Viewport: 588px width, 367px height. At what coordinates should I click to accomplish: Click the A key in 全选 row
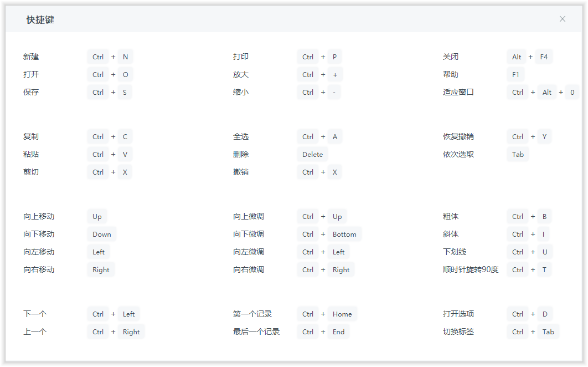coord(335,136)
